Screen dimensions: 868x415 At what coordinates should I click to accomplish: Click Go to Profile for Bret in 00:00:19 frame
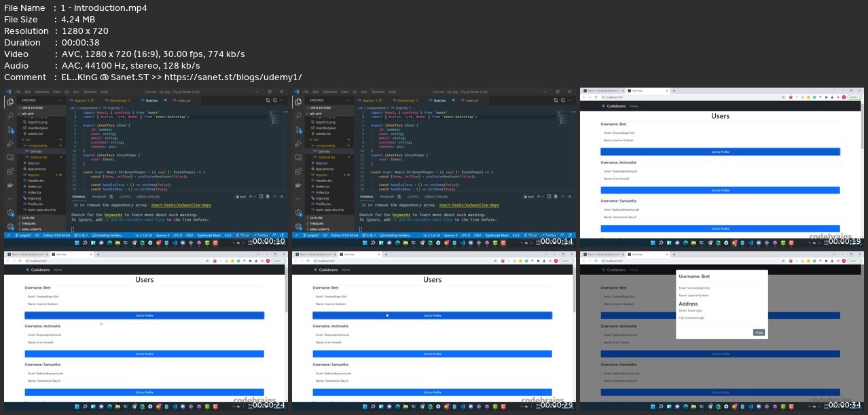pos(720,151)
